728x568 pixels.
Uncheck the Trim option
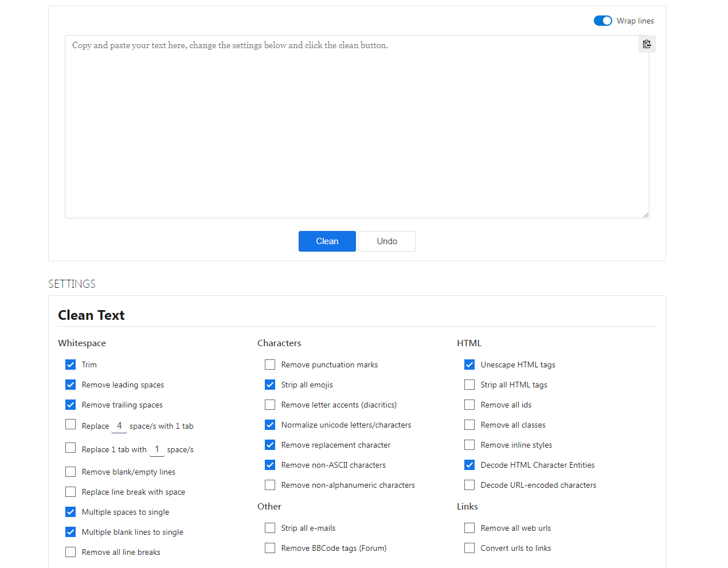coord(70,365)
